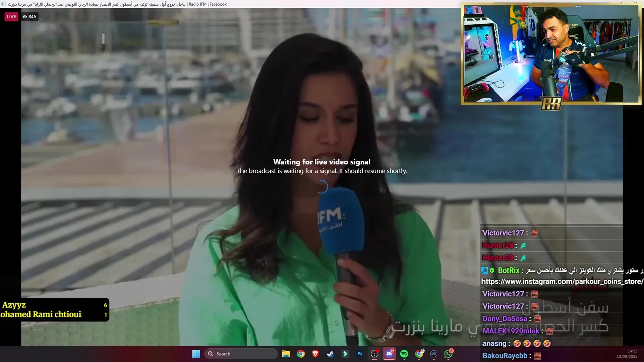The height and width of the screenshot is (362, 644).
Task: Click the Radio IFM Facebook window title
Action: (x=117, y=4)
